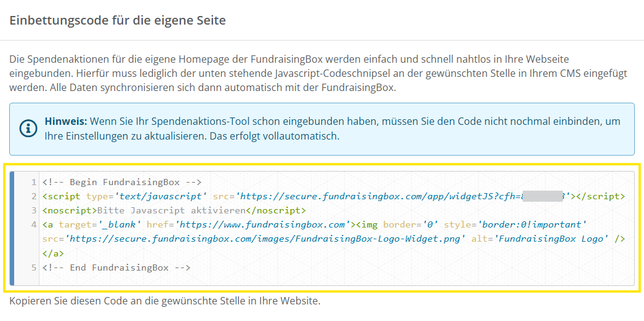644x321 pixels.
Task: Click the href 'https://www.fundraisingbox.com' value
Action: coord(262,224)
